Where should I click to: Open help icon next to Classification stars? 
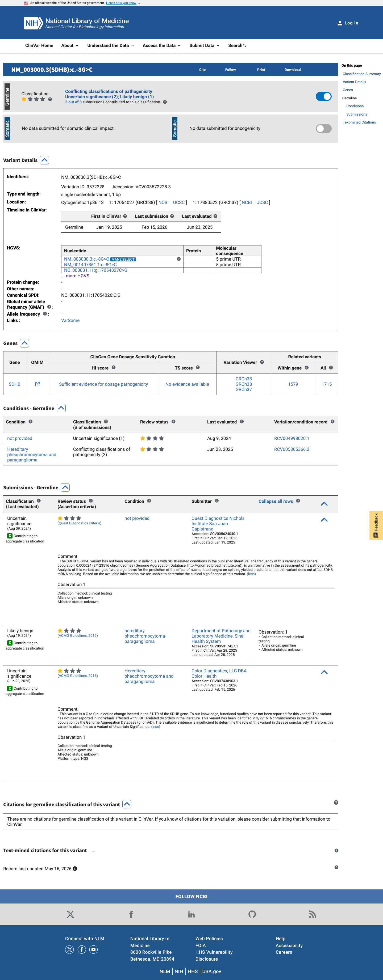coord(50,99)
